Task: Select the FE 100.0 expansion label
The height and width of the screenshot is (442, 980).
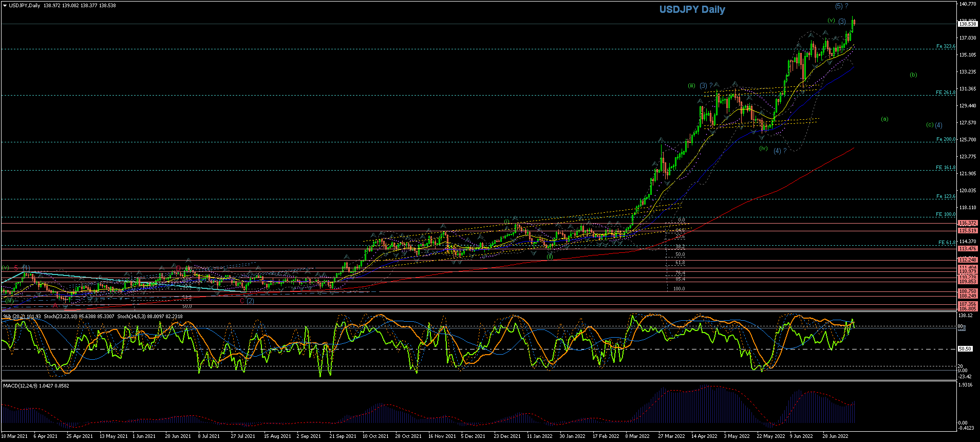Action: 946,214
